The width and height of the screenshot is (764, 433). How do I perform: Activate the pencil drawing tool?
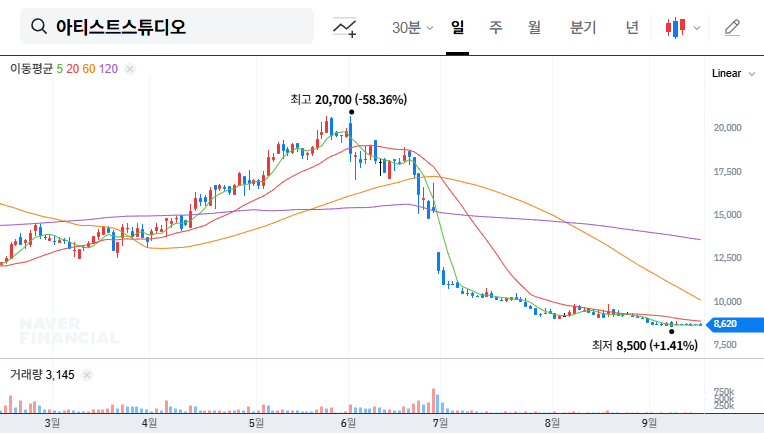pyautogui.click(x=732, y=27)
